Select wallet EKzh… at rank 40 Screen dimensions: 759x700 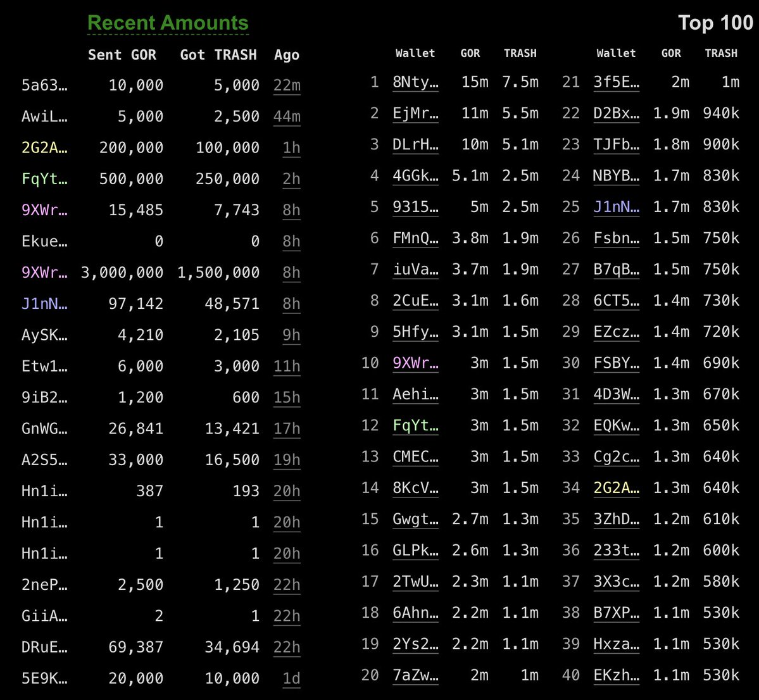[616, 675]
